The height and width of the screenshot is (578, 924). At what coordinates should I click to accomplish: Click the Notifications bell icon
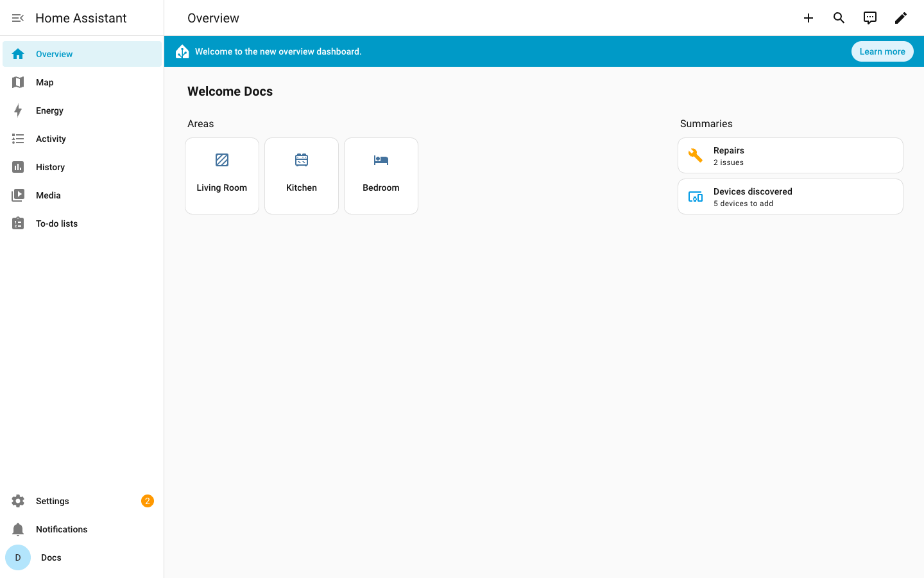point(18,529)
